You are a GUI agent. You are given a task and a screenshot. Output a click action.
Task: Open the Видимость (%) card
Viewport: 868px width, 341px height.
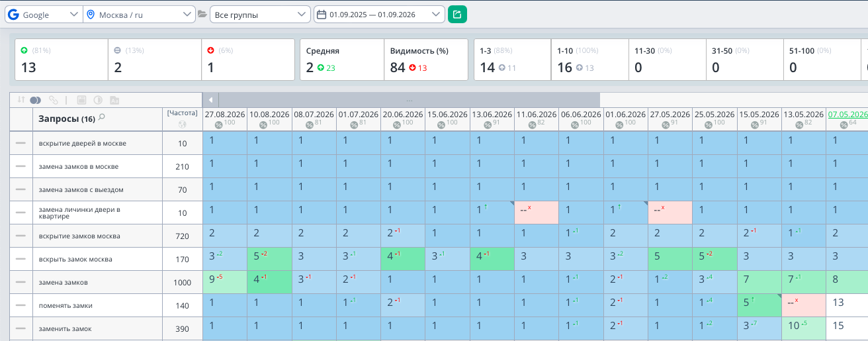(x=426, y=60)
